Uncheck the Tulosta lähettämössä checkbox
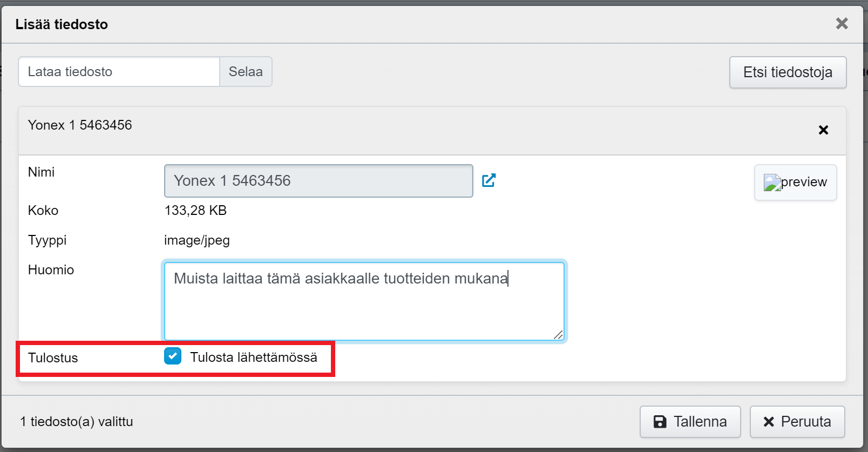Screen dimensions: 868x452 [173, 356]
